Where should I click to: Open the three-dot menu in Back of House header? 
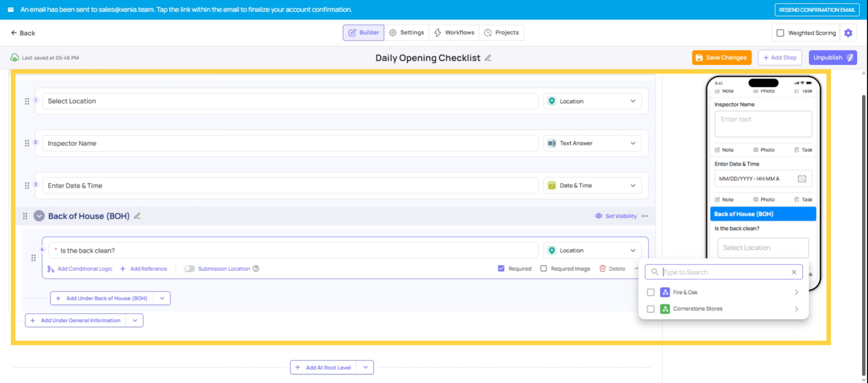pyautogui.click(x=645, y=216)
